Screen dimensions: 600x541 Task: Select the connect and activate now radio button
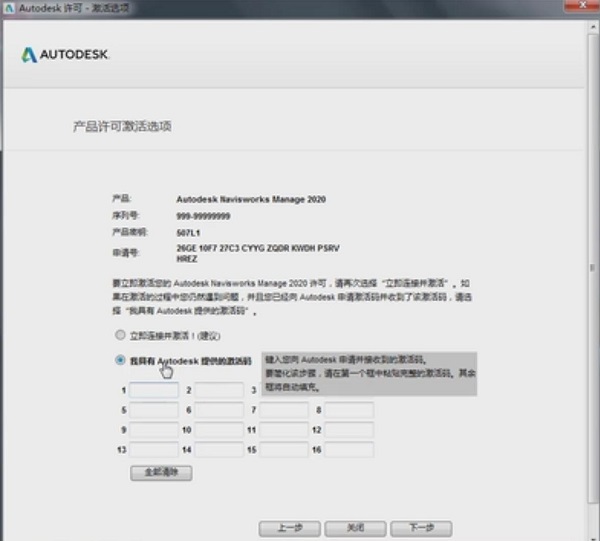(x=120, y=335)
